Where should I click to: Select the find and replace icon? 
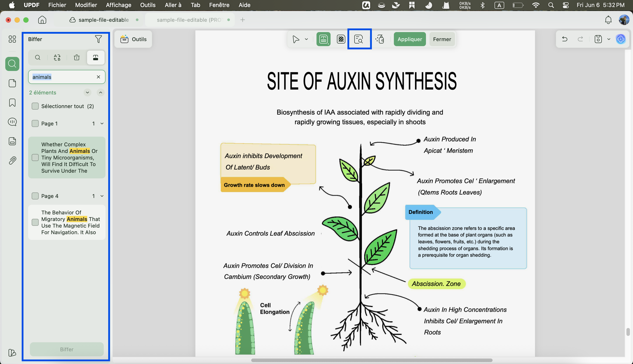pyautogui.click(x=57, y=58)
